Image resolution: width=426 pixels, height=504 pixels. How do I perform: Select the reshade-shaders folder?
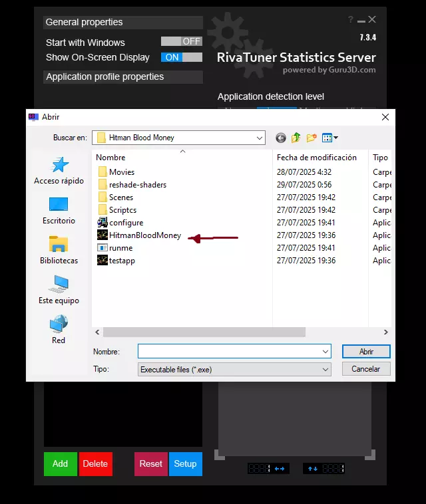coord(132,184)
